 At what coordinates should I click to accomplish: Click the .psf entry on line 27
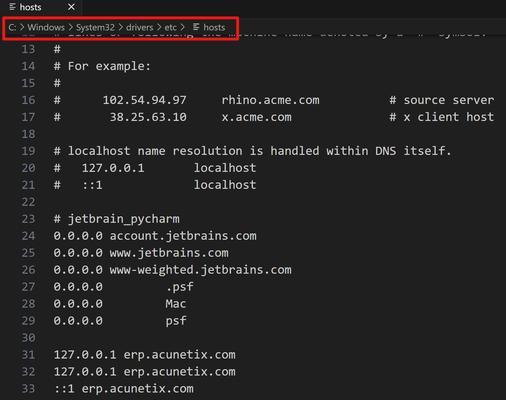(x=180, y=287)
